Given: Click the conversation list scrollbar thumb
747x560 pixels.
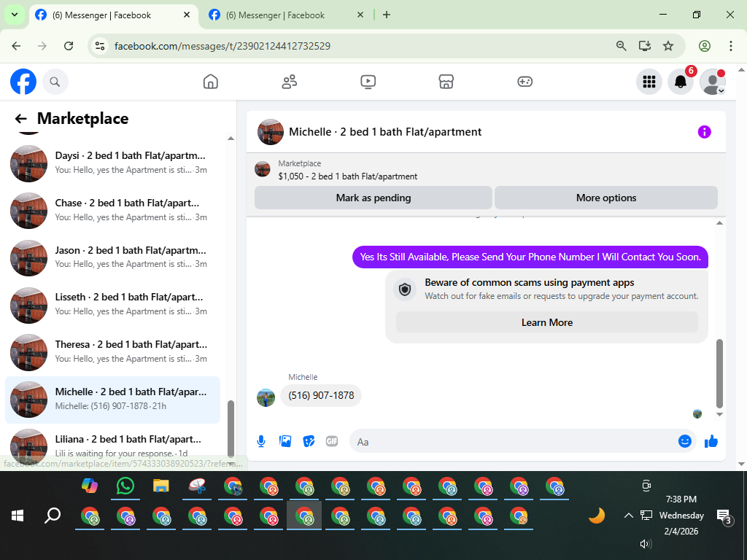Looking at the screenshot, I should [231, 429].
